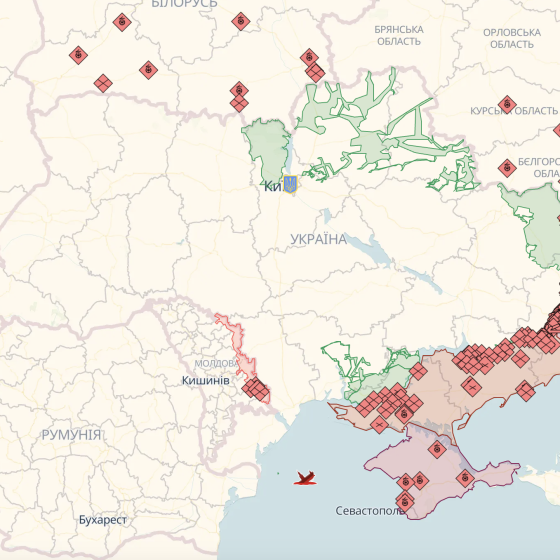Click the marker overlapping the Севастополь label

[x=405, y=501]
